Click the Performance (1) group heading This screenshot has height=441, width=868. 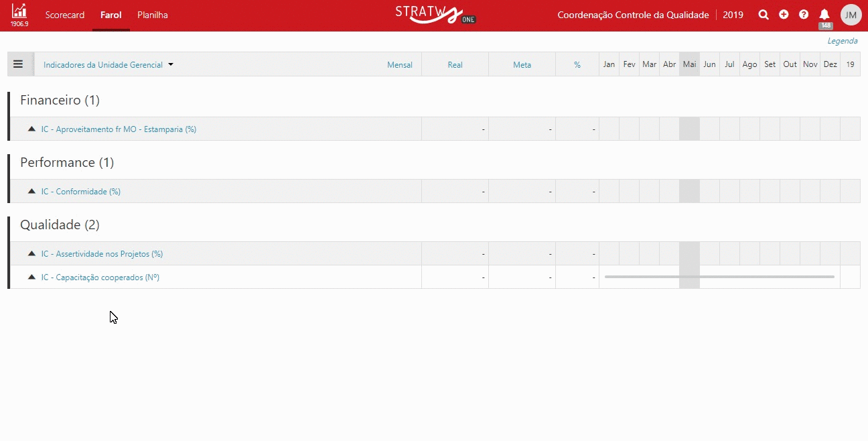67,162
